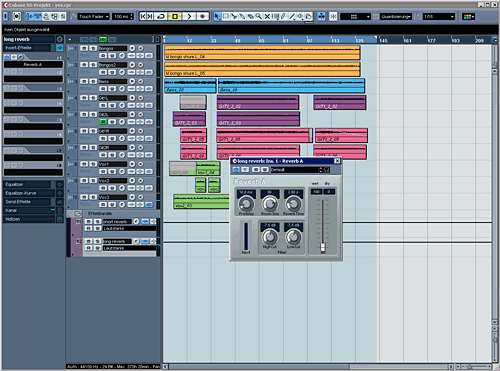Select the M bongo shure L_04 audio clip
This screenshot has width=500, height=371.
click(x=262, y=53)
